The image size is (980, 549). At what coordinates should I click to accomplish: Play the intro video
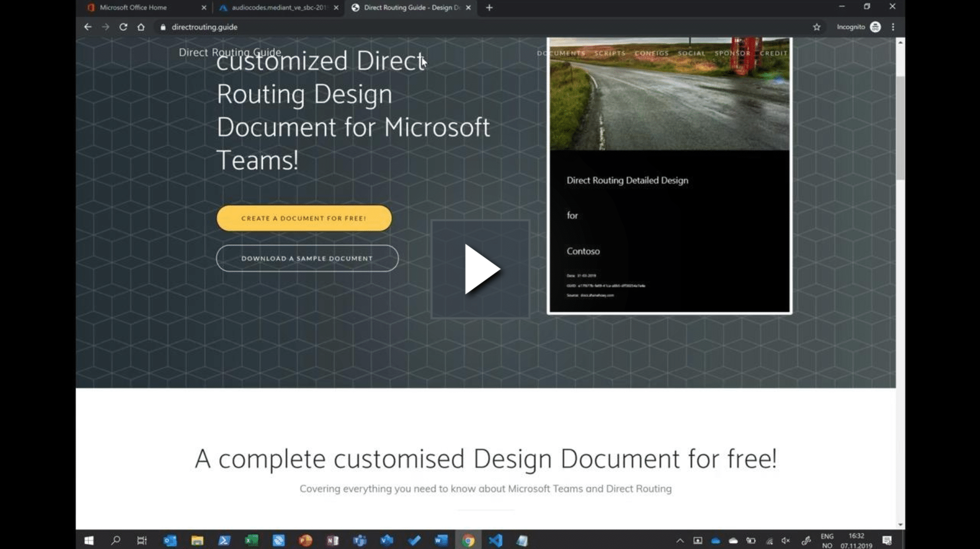click(481, 269)
